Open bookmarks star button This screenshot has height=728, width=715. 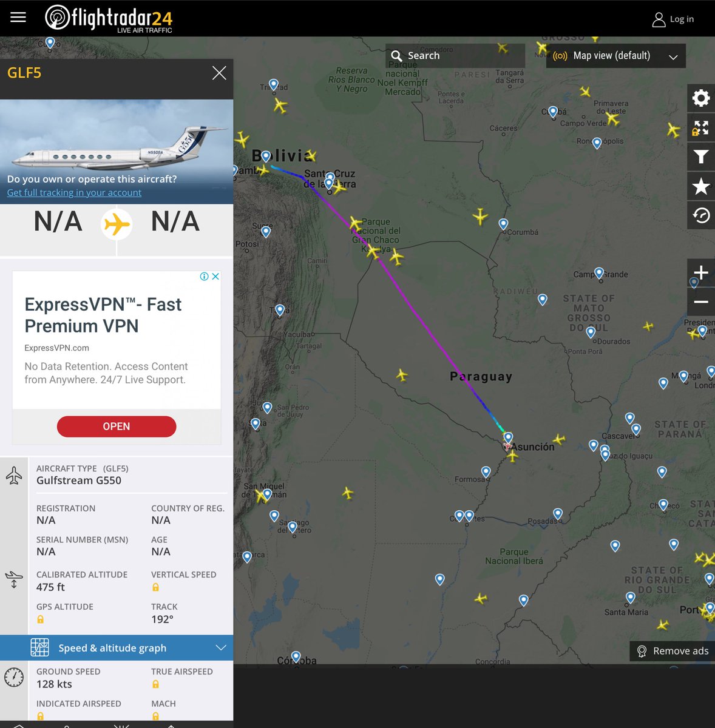701,186
